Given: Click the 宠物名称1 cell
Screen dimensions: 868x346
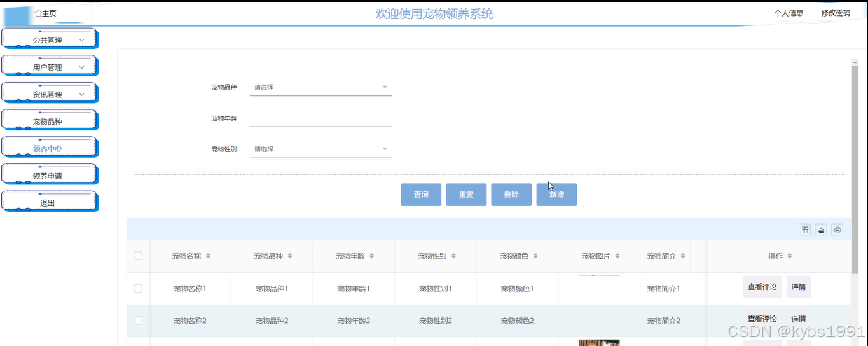Looking at the screenshot, I should [189, 289].
